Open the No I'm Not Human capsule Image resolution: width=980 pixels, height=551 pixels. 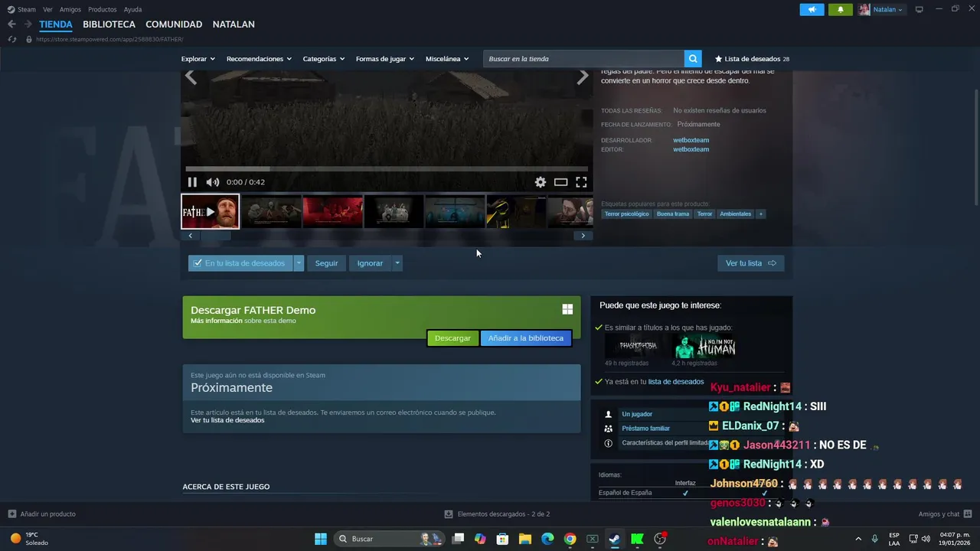coord(704,347)
